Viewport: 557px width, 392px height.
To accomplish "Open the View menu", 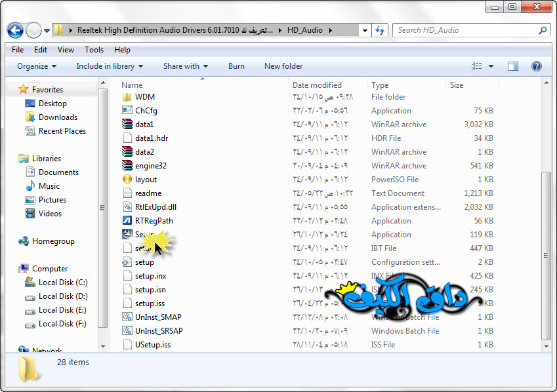I will tap(66, 50).
